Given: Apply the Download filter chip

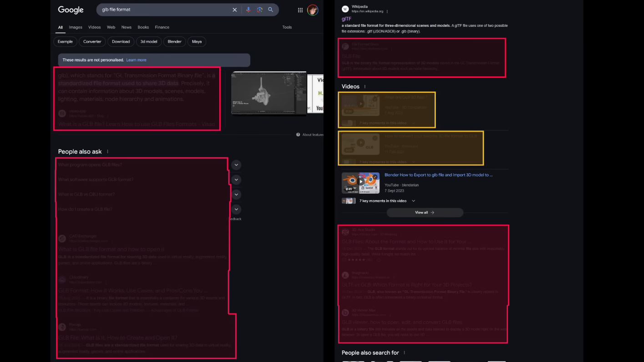Looking at the screenshot, I should 121,41.
